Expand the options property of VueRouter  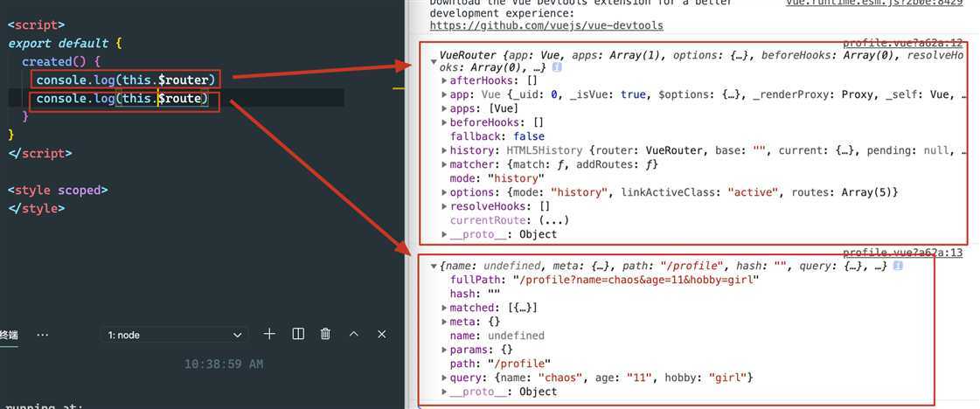click(x=444, y=192)
